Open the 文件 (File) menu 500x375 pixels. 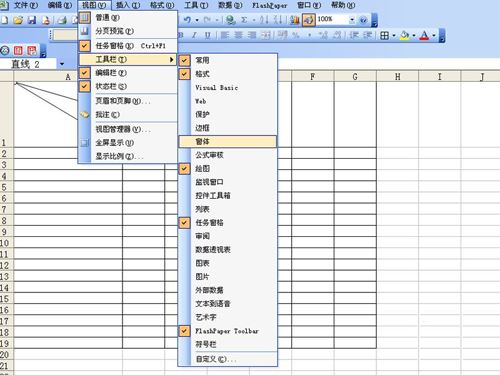click(26, 5)
